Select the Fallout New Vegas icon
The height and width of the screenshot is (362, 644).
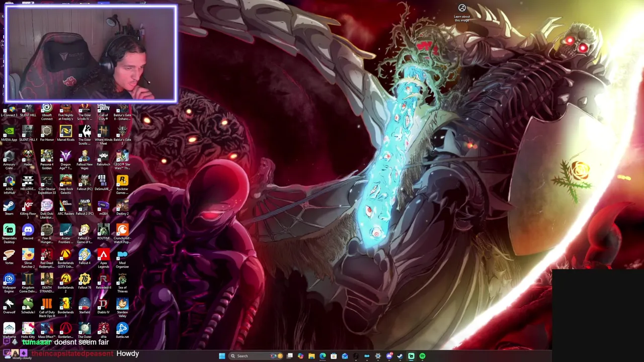tap(85, 160)
